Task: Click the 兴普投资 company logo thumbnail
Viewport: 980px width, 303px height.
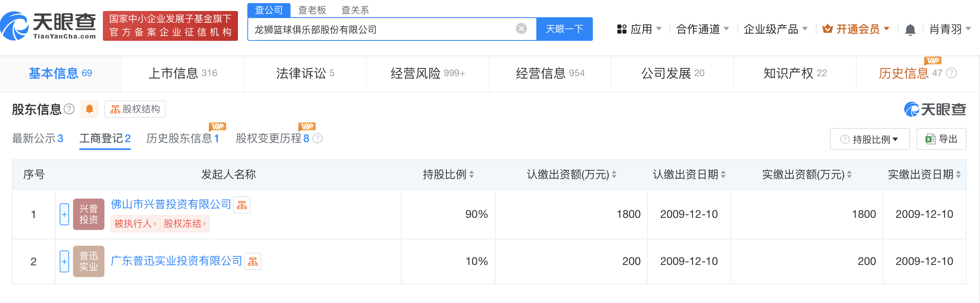Action: click(89, 214)
